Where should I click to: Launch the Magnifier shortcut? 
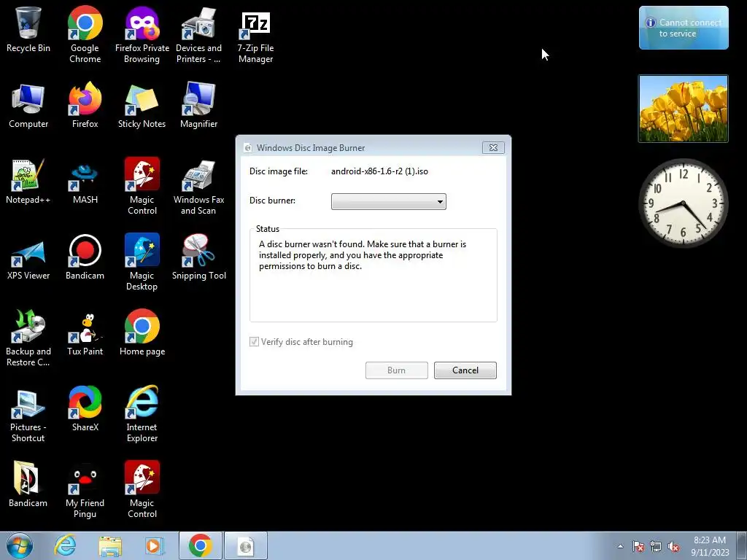198,106
